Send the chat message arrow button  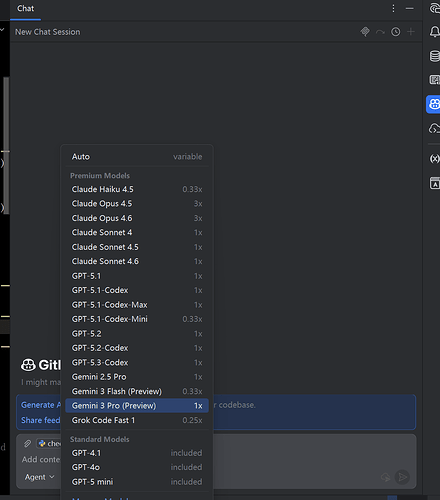click(x=402, y=477)
